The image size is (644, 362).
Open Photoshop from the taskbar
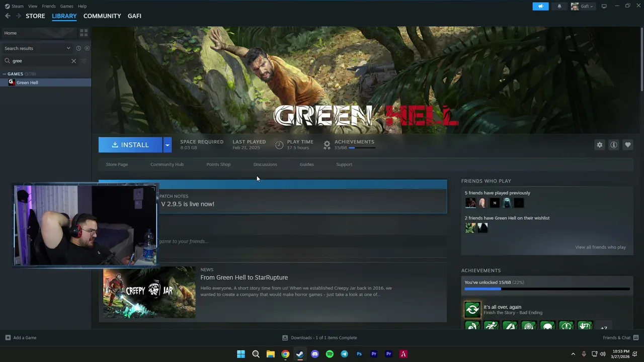359,354
